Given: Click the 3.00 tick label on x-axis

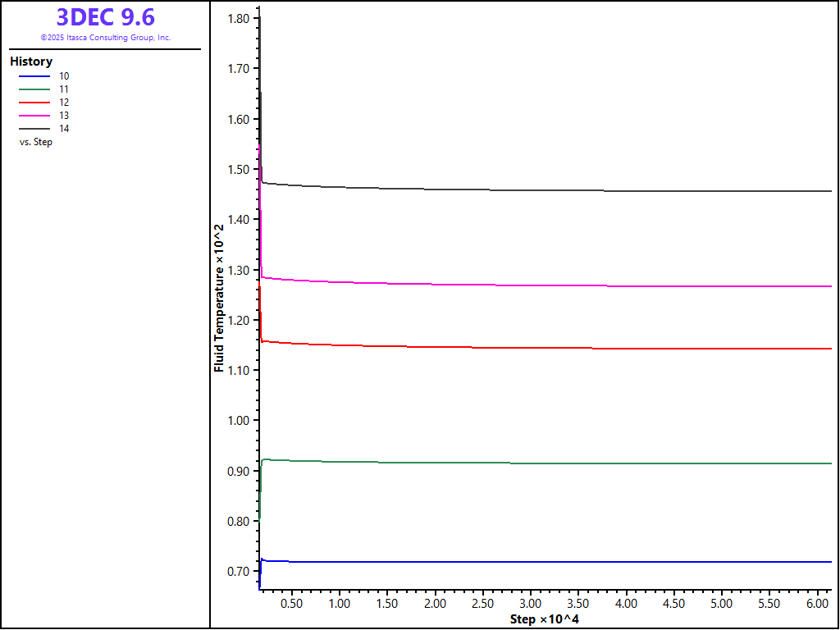Looking at the screenshot, I should click(x=530, y=604).
